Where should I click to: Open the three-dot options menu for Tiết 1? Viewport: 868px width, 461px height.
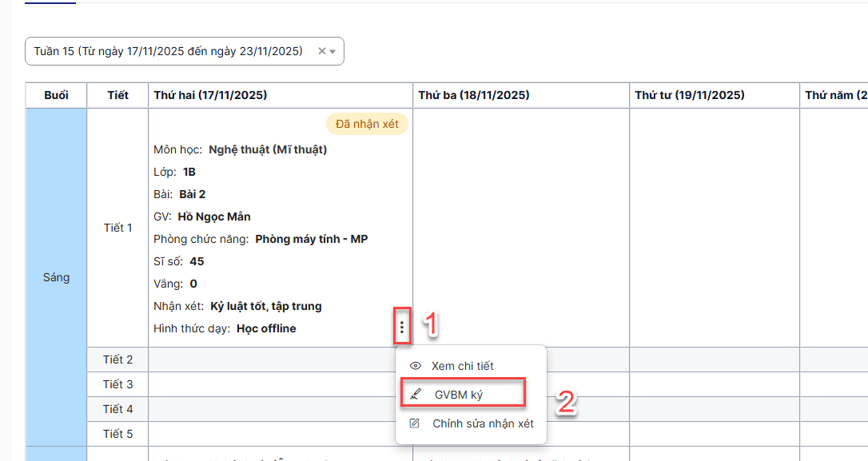(402, 327)
